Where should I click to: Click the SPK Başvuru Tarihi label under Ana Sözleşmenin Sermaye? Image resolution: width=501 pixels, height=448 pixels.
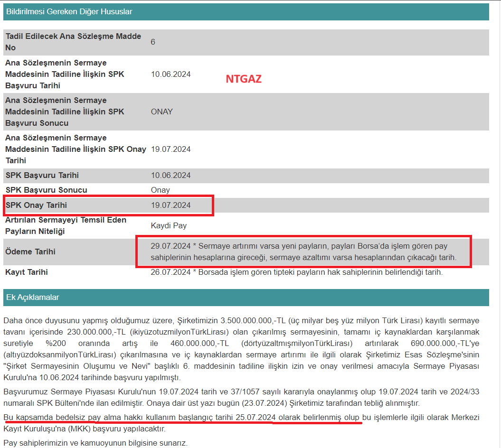[65, 74]
